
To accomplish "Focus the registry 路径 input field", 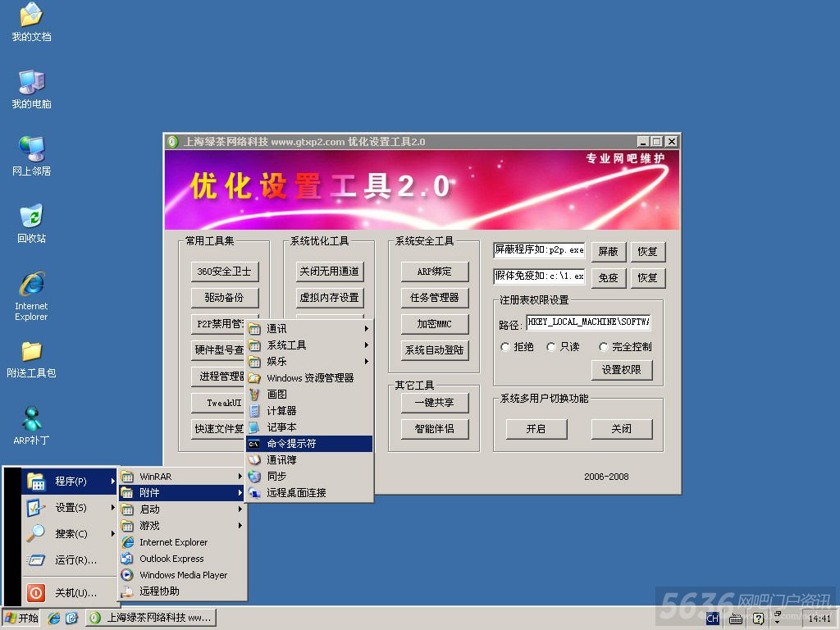I will 588,322.
